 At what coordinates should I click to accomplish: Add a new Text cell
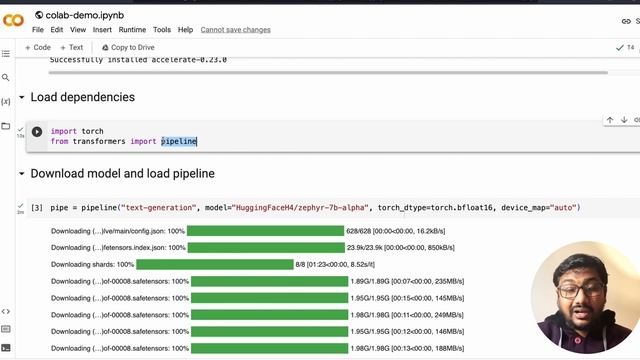click(71, 47)
